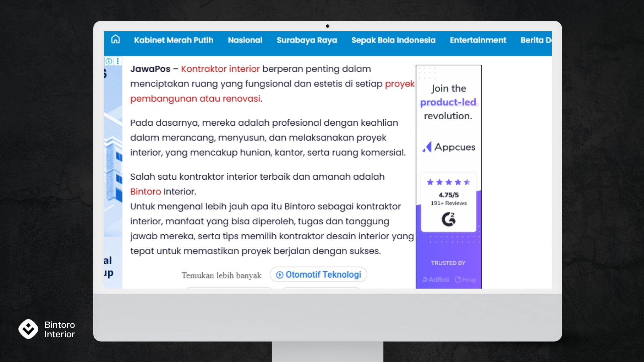
Task: Click the Bintoro Interior diamond logo
Action: click(28, 329)
